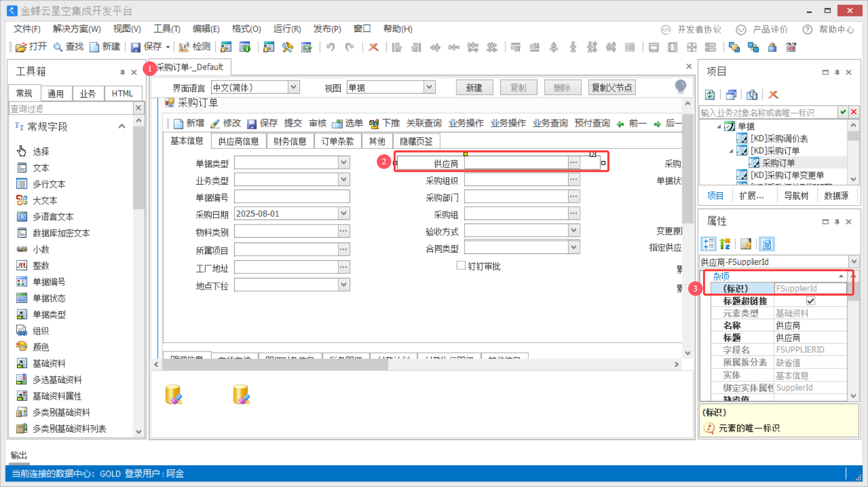Image resolution: width=868 pixels, height=487 pixels.
Task: Toggle the 钉钉审批 checkbox
Action: 461,266
